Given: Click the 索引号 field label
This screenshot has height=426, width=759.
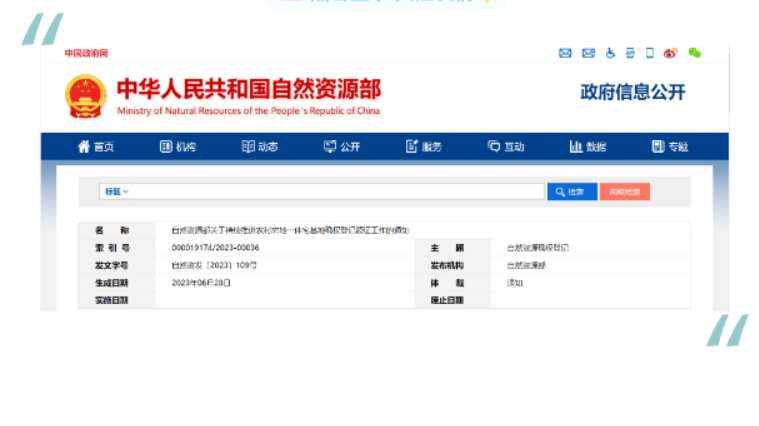Looking at the screenshot, I should tap(112, 248).
